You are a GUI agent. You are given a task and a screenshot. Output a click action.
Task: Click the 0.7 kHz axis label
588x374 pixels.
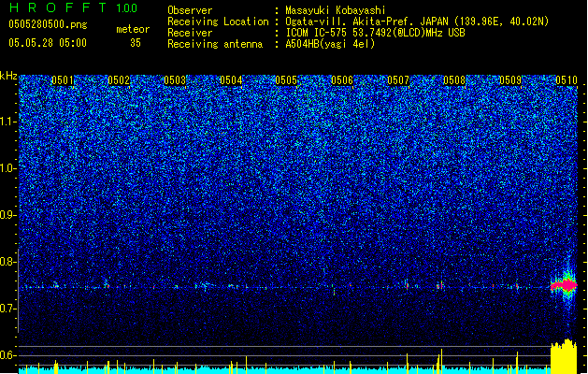click(x=8, y=309)
